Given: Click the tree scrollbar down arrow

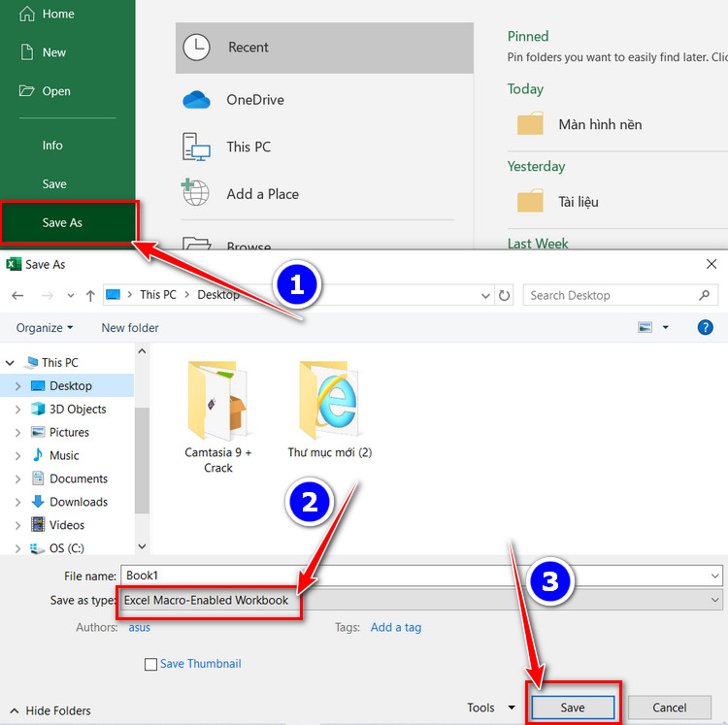Looking at the screenshot, I should pos(142,546).
